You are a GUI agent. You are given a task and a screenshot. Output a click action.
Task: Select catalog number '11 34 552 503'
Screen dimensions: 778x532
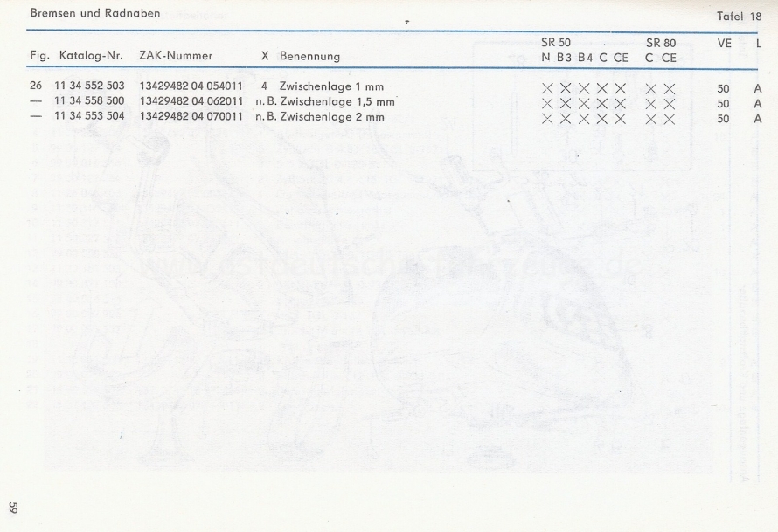89,86
